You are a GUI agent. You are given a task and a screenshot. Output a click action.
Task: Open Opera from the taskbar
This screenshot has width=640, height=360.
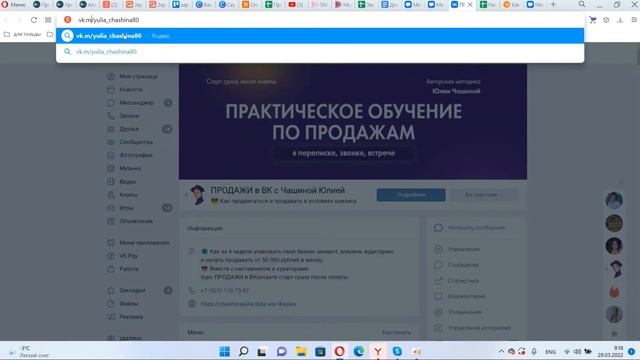pos(339,351)
